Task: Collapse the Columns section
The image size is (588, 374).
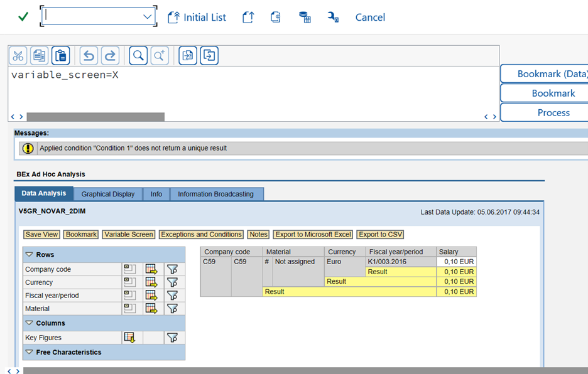Action: click(x=29, y=323)
